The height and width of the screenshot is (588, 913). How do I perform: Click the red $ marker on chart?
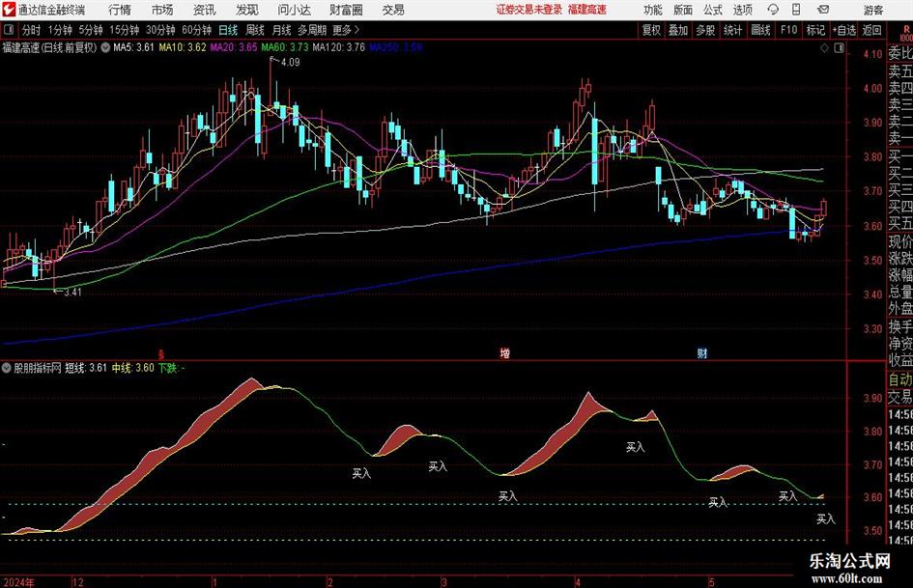pyautogui.click(x=162, y=353)
